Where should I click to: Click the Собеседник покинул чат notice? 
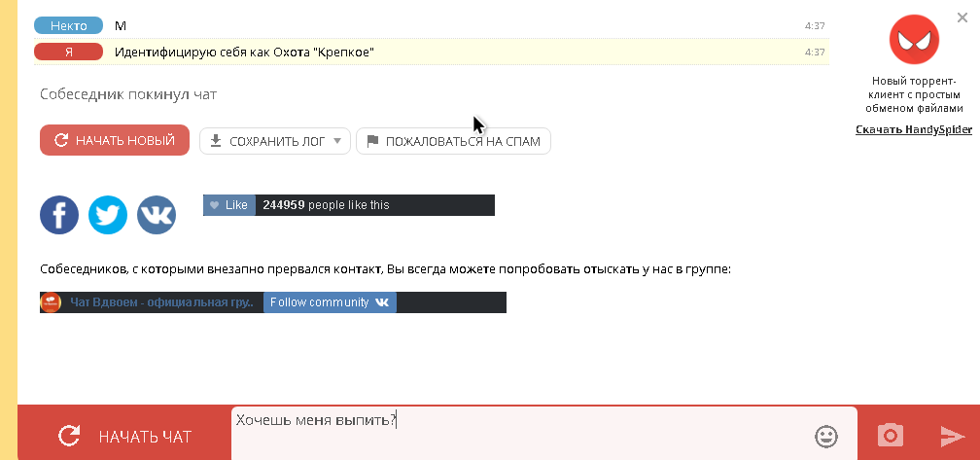(128, 94)
